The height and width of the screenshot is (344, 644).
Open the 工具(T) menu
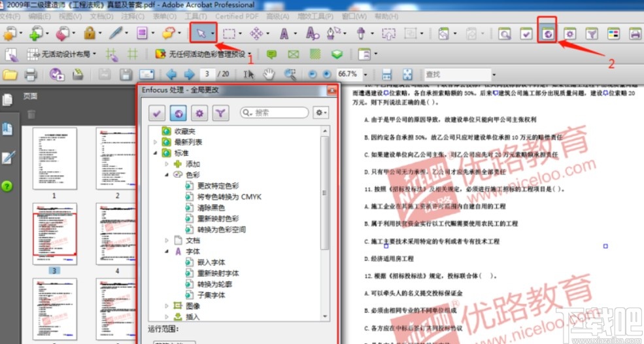click(196, 16)
